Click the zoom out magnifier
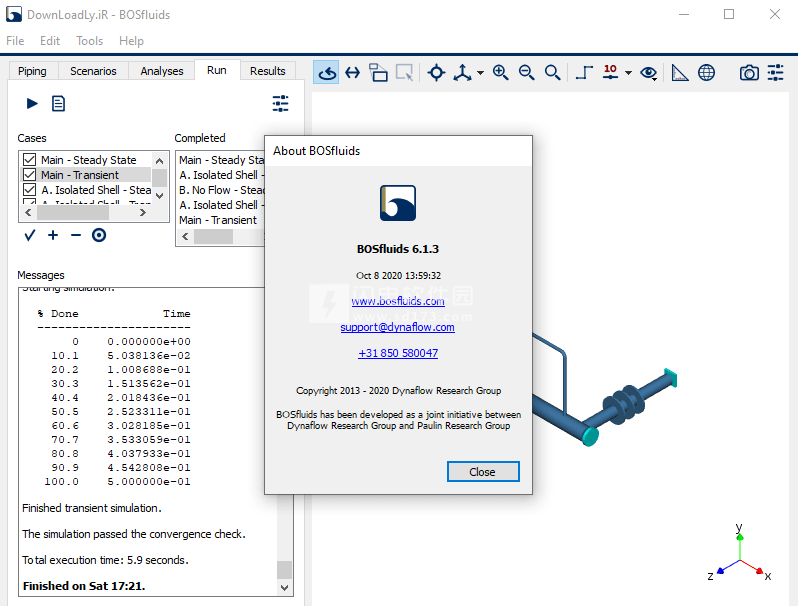The width and height of the screenshot is (798, 606). tap(526, 73)
